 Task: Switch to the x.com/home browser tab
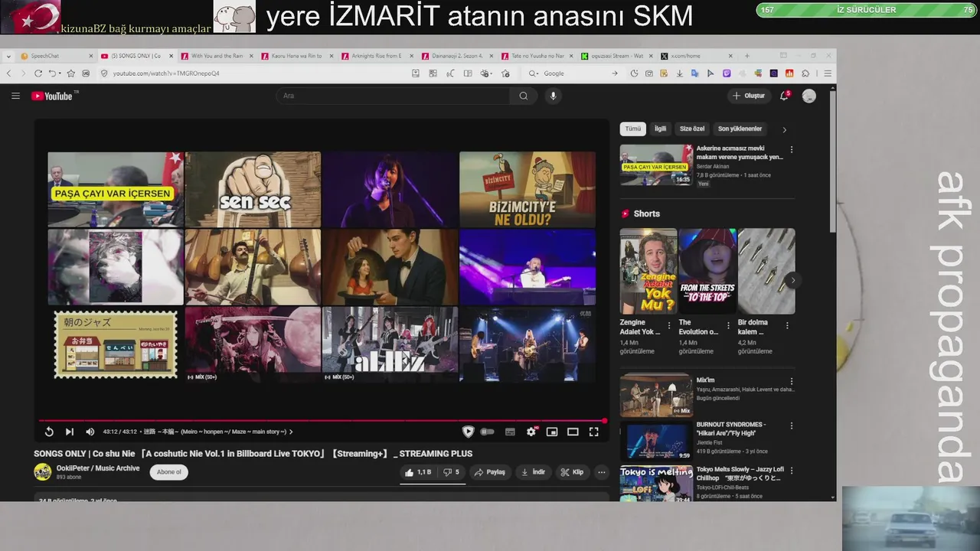696,56
